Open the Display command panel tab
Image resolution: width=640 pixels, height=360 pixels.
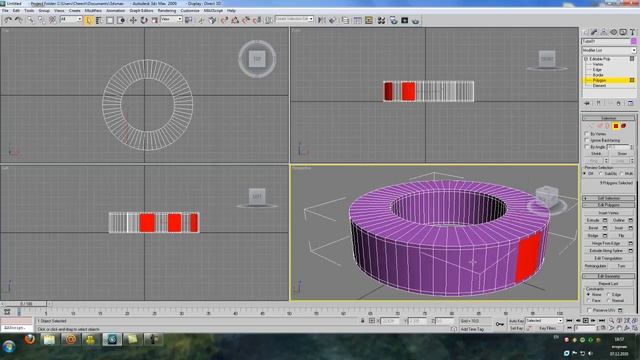(623, 32)
